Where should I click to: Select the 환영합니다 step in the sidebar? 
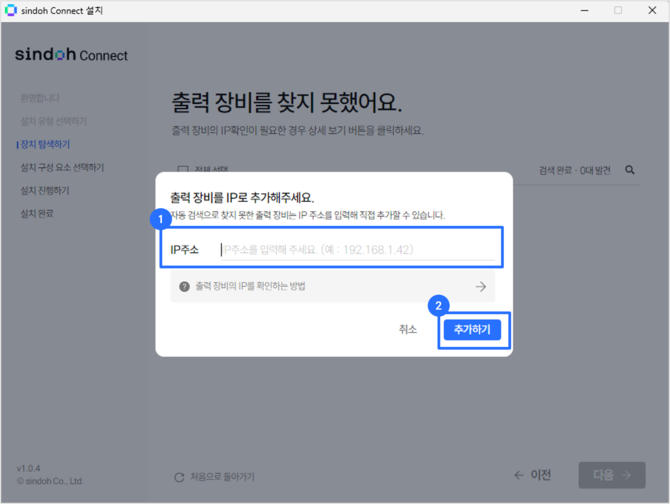(x=40, y=98)
